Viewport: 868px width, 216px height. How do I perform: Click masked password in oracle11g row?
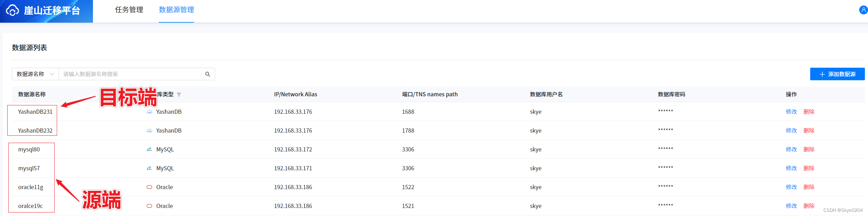pyautogui.click(x=665, y=186)
